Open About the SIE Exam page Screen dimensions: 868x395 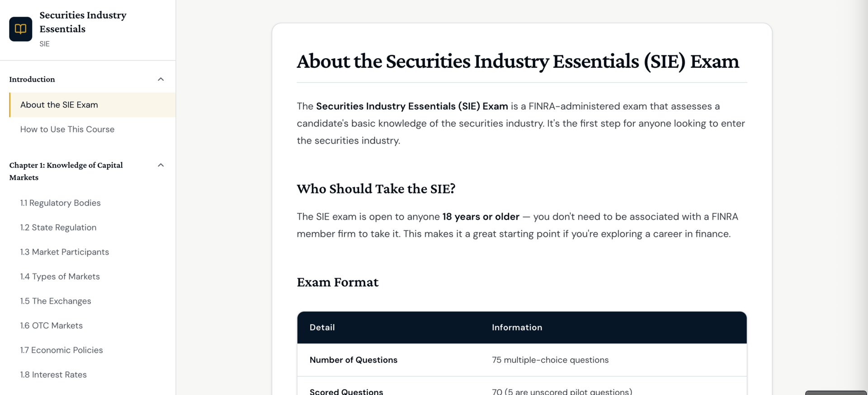click(59, 105)
